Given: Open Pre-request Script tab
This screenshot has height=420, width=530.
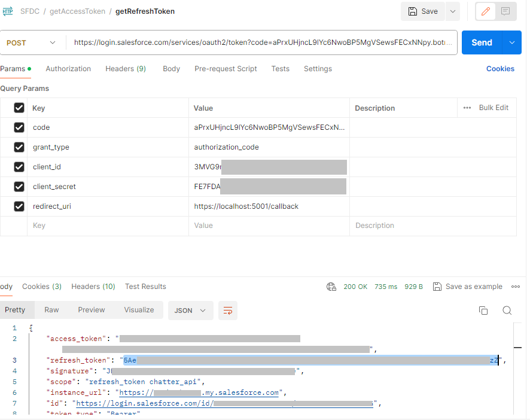Looking at the screenshot, I should [x=226, y=69].
